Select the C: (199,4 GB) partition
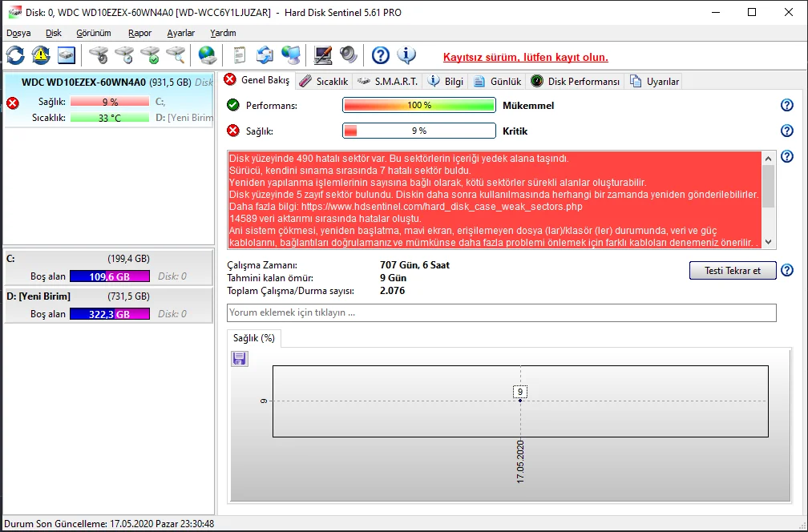The width and height of the screenshot is (808, 532). click(x=107, y=268)
